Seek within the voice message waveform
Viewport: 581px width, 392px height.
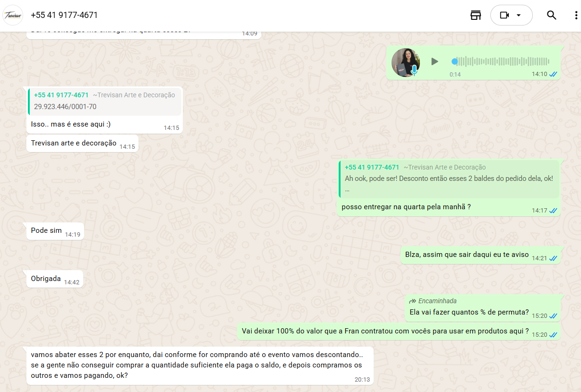coord(501,61)
